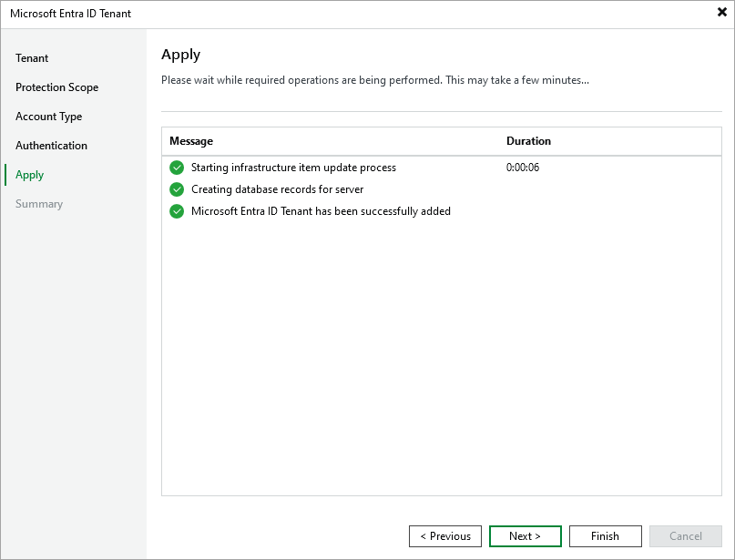Click green checkmark beside Creating database records
This screenshot has height=560, width=735.
(177, 189)
